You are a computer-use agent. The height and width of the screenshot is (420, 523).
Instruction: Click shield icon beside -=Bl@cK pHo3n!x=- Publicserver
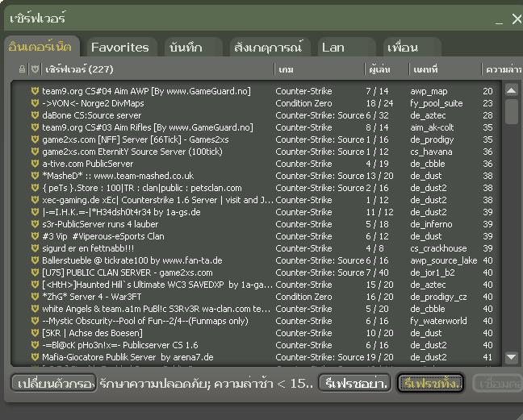point(35,345)
